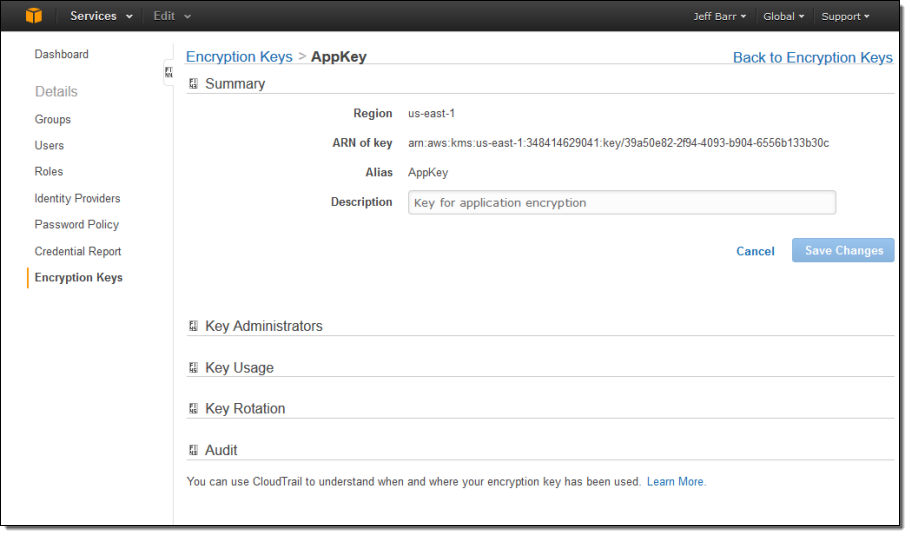Expand the Key Usage section
The width and height of the screenshot is (910, 536).
pos(194,368)
